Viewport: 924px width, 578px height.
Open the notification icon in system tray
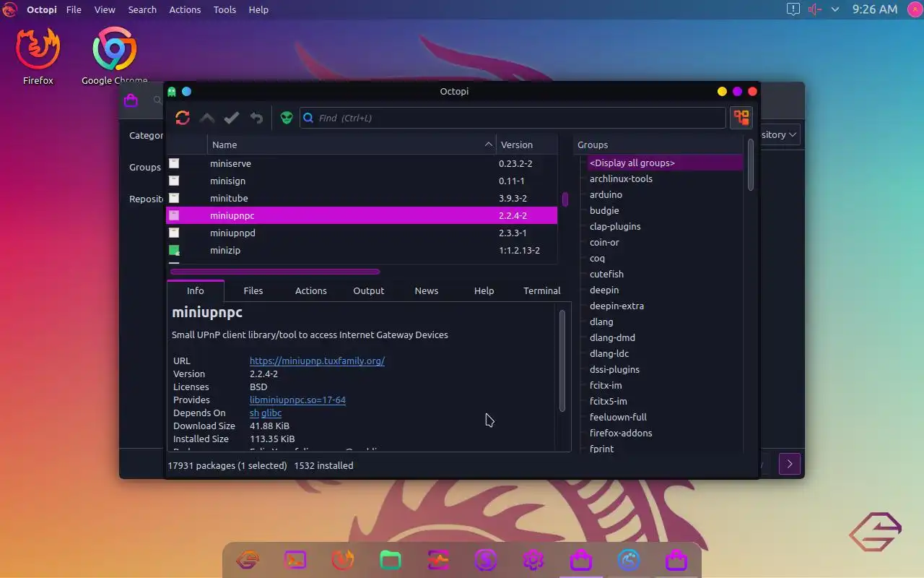click(793, 9)
